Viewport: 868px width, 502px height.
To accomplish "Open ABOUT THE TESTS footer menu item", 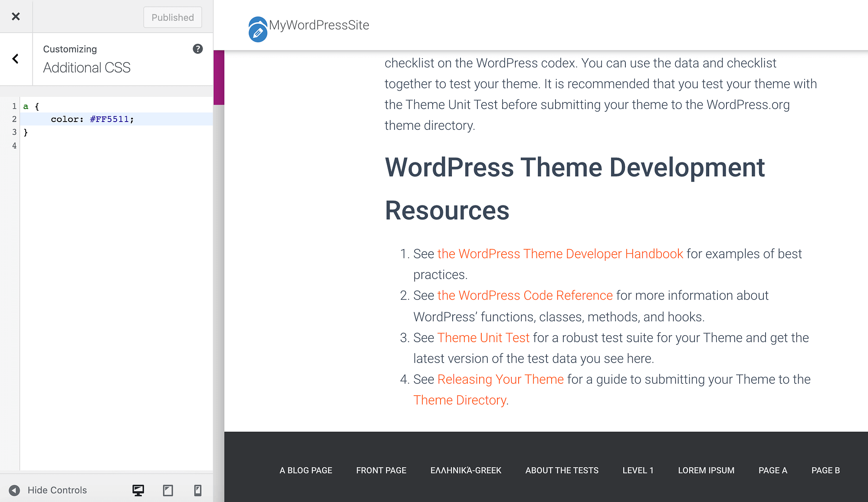I will 562,470.
